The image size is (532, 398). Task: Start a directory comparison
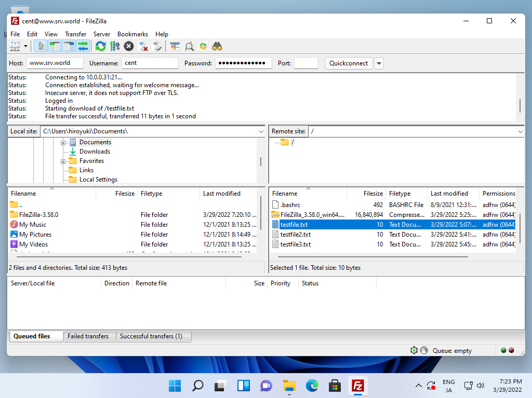pyautogui.click(x=189, y=46)
